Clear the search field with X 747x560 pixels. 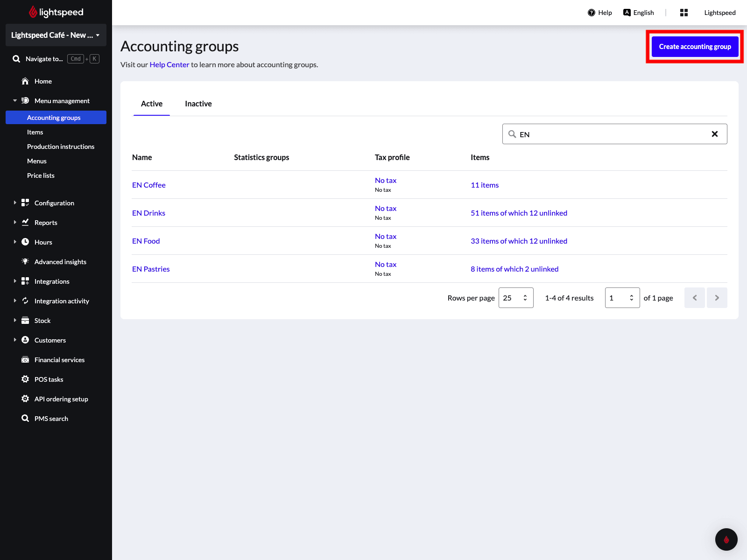[714, 134]
